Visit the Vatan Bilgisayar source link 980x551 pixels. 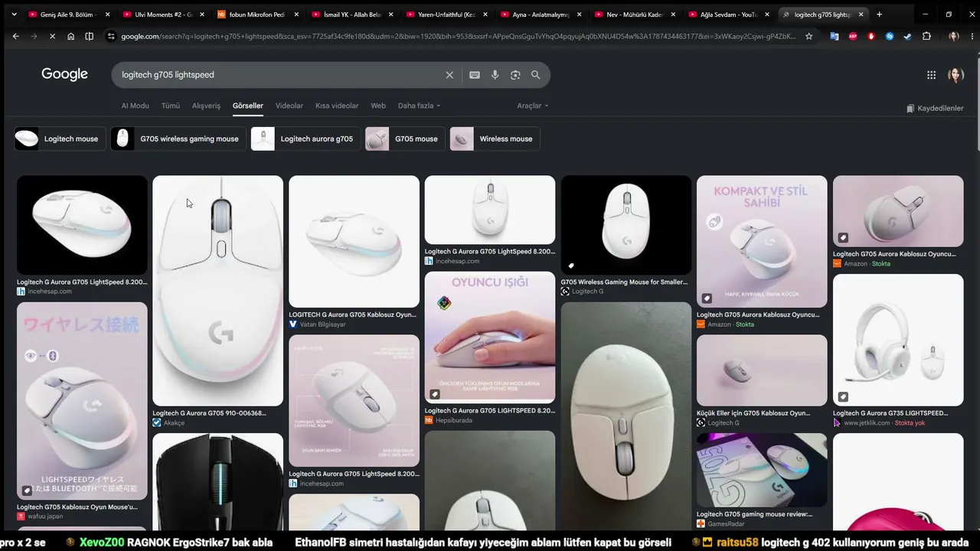(322, 324)
